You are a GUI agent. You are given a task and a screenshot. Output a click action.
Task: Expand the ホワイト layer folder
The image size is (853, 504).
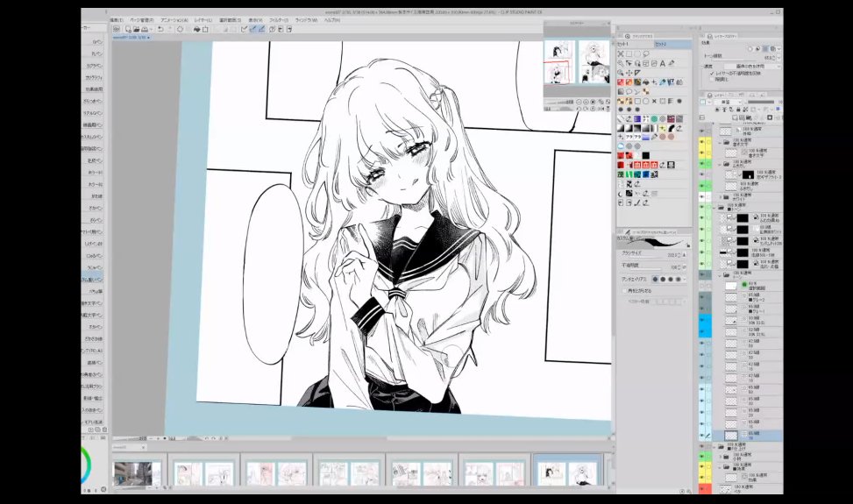(721, 196)
